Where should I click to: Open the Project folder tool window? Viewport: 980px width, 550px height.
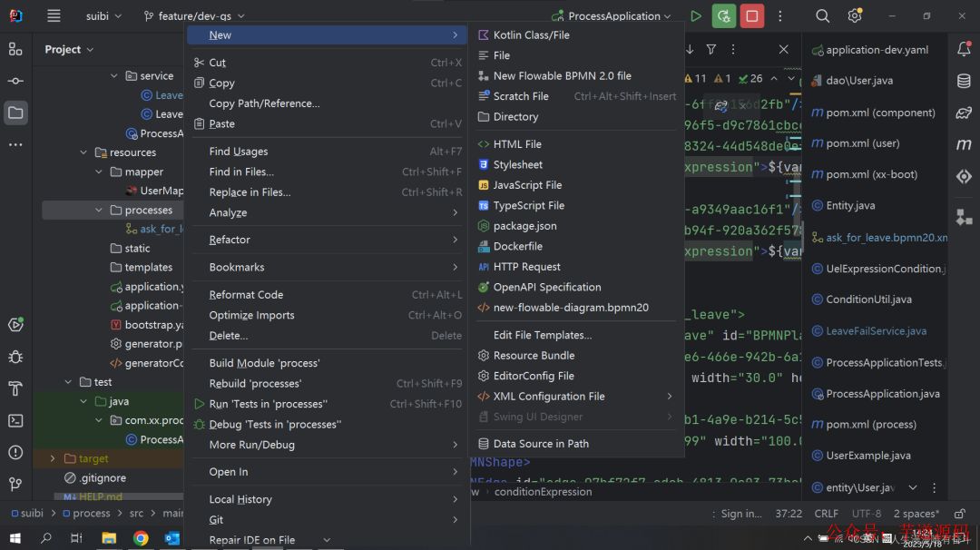click(x=15, y=113)
